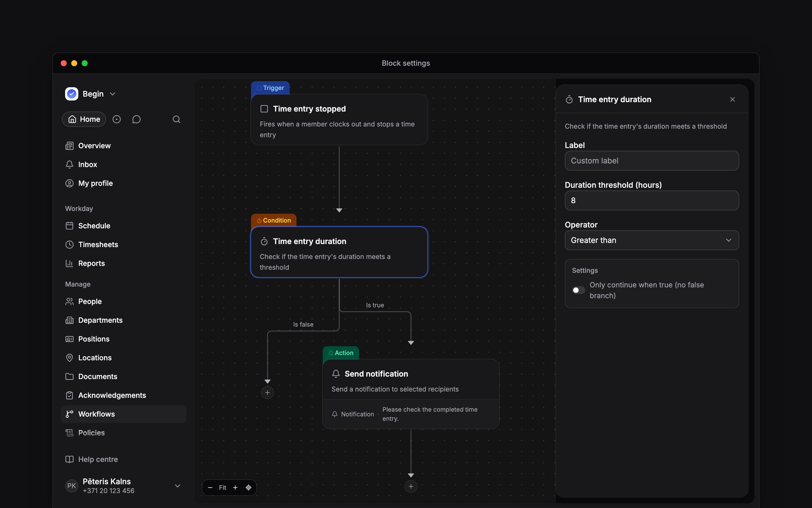This screenshot has width=812, height=508.
Task: Click the Custom label input field
Action: click(x=651, y=161)
